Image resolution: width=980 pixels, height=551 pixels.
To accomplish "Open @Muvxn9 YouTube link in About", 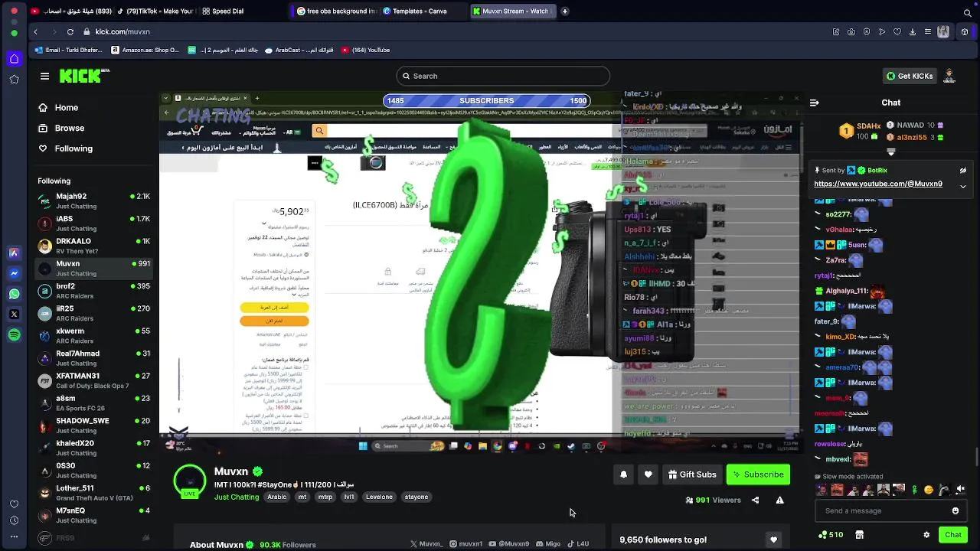I will [508, 544].
